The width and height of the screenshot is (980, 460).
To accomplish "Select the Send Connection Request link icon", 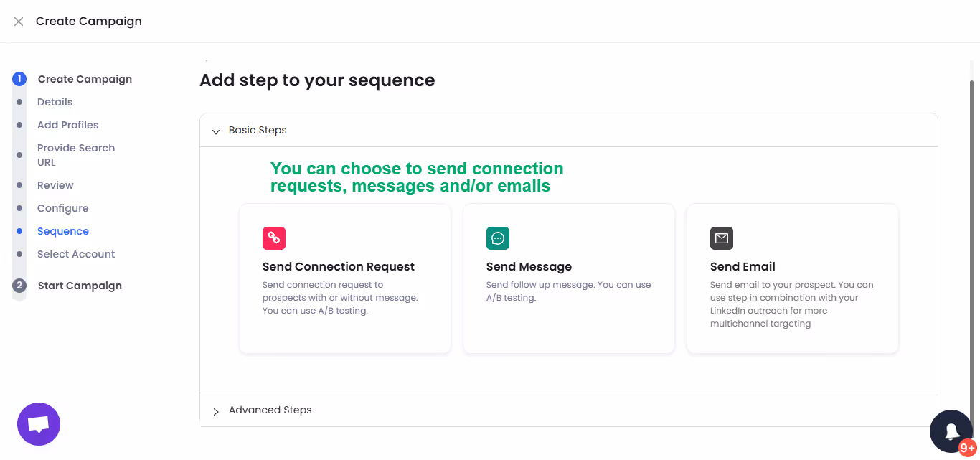I will point(274,238).
